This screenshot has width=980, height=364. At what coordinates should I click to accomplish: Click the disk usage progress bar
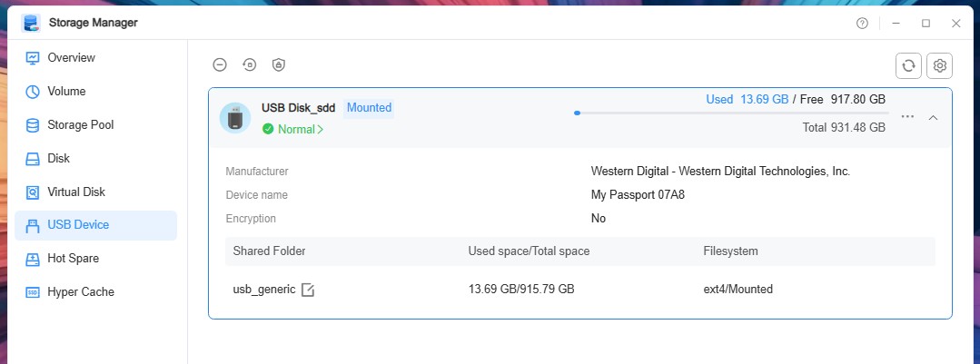point(731,113)
